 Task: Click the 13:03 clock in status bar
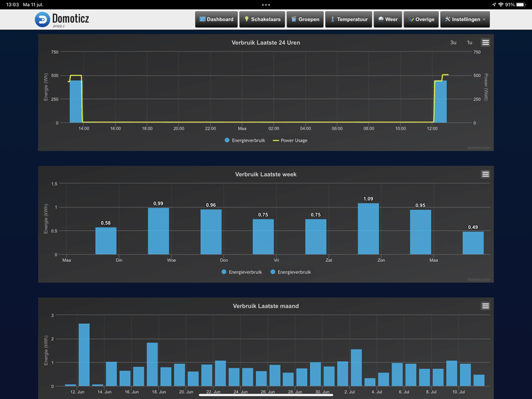point(13,5)
